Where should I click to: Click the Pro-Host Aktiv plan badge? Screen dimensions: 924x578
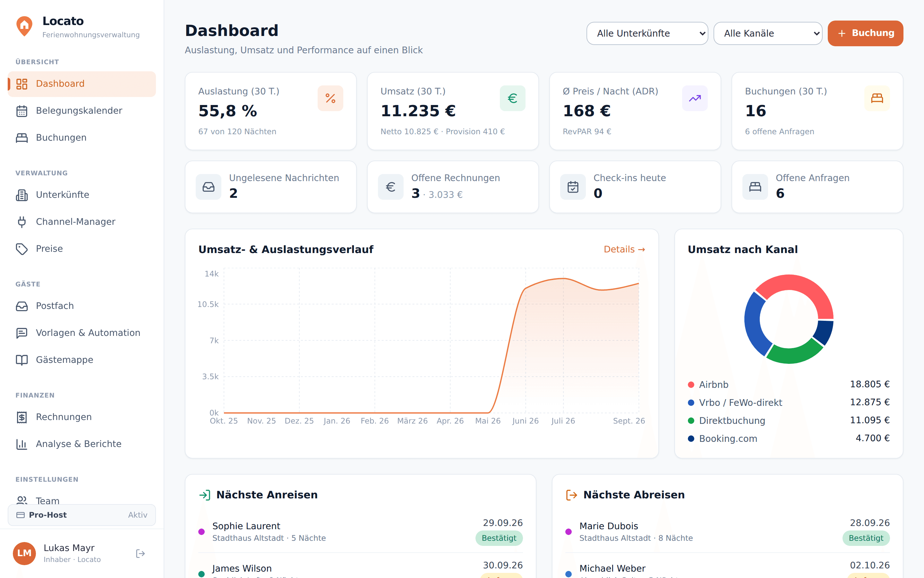coord(82,515)
